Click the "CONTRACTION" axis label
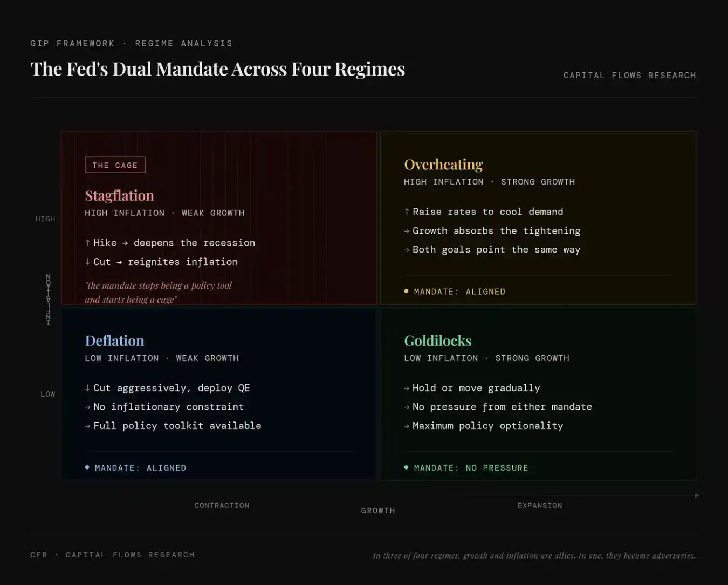The image size is (728, 585). pos(222,506)
